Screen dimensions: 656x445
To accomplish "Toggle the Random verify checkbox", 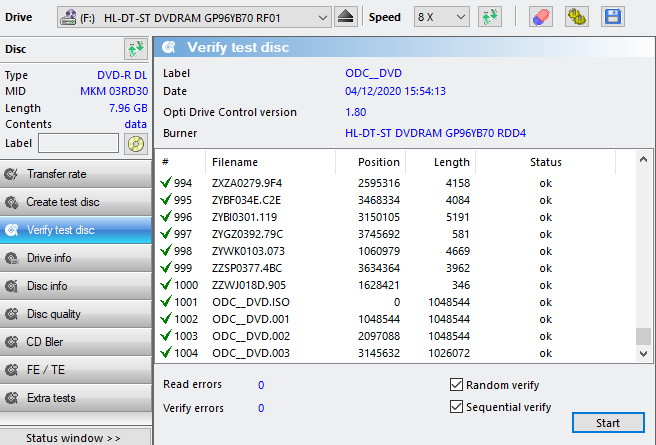I will click(x=457, y=385).
